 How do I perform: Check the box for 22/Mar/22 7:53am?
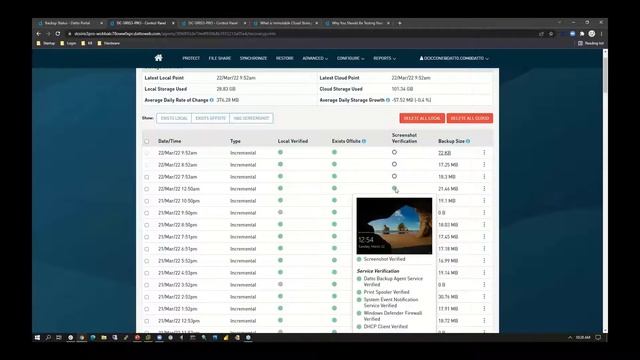147,177
